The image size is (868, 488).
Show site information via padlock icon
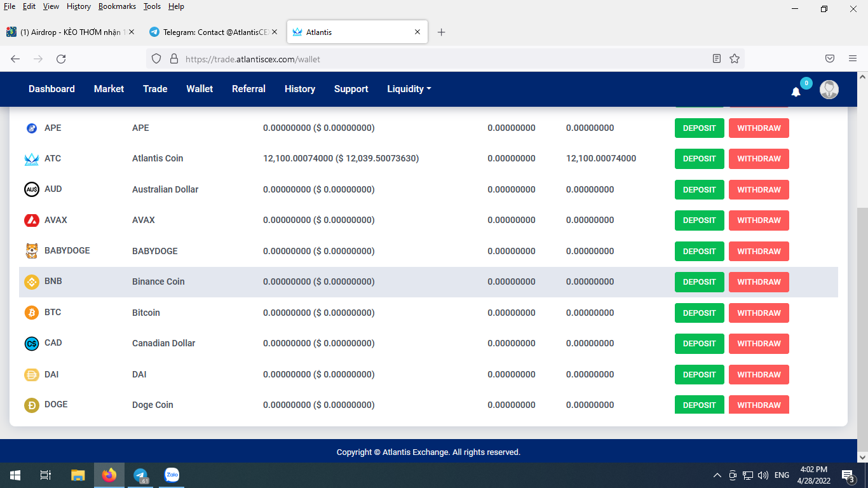173,58
